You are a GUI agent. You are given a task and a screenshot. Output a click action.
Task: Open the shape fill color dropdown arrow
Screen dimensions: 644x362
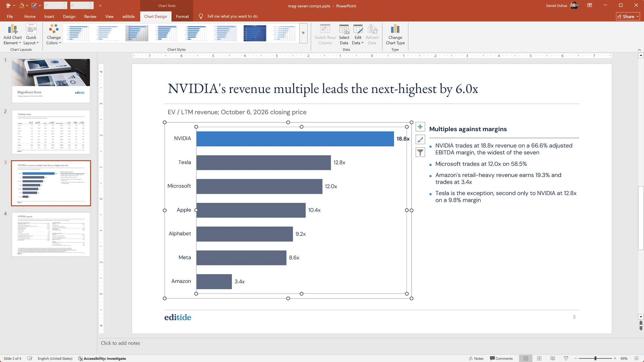coord(27,5)
